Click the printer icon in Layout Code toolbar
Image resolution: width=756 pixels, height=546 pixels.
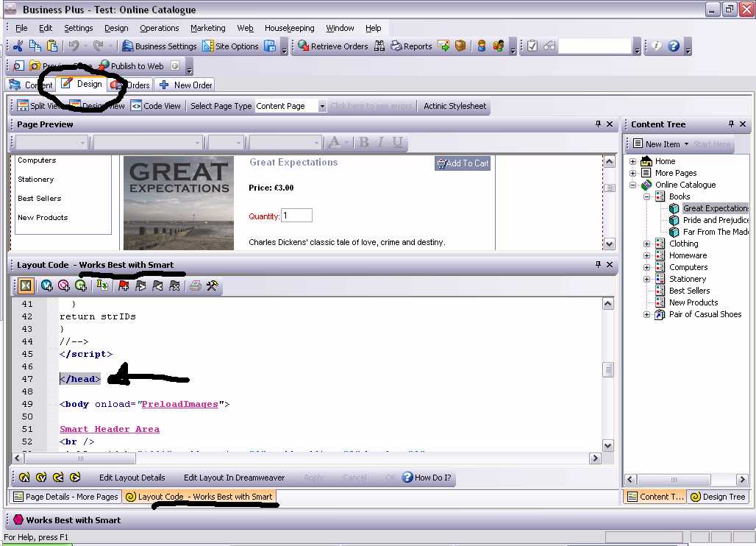coord(195,286)
